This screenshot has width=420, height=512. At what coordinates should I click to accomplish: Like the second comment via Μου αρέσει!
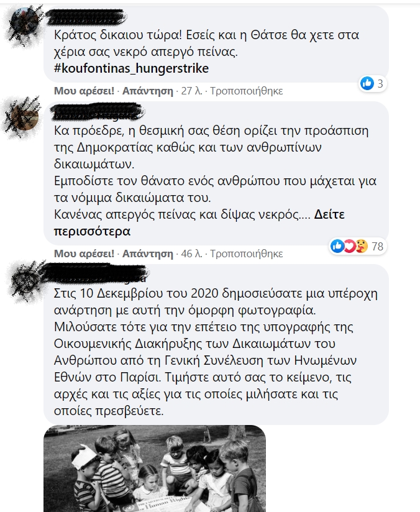tap(84, 254)
